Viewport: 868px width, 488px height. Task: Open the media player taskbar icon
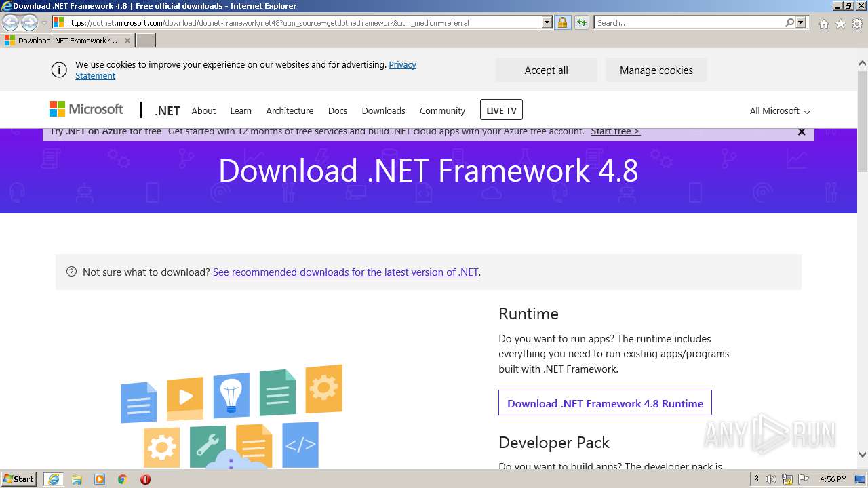100,479
